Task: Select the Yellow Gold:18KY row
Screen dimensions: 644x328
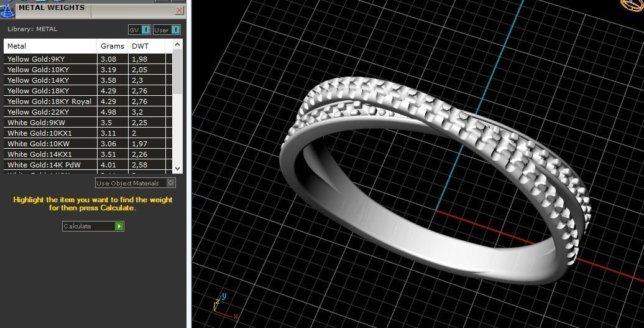Action: [x=88, y=91]
